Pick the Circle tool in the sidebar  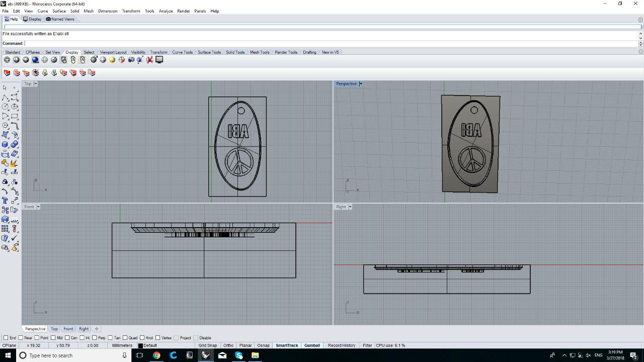coord(5,107)
